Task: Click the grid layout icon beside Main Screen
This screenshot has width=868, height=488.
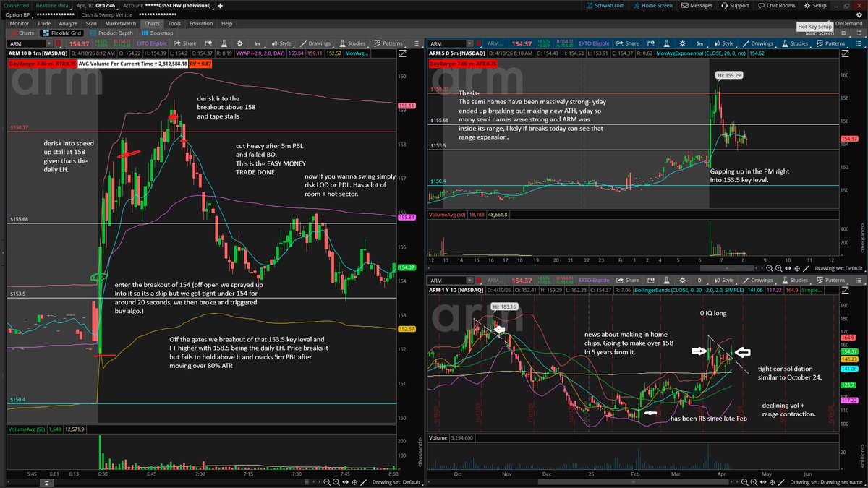Action: click(x=843, y=33)
